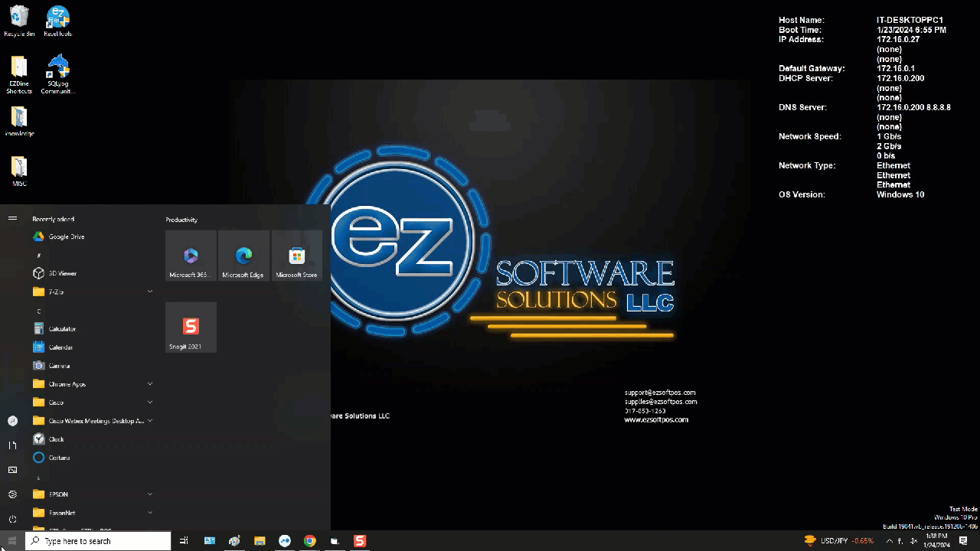The width and height of the screenshot is (980, 551).
Task: Expand the 7-Zip folder
Action: coord(92,292)
